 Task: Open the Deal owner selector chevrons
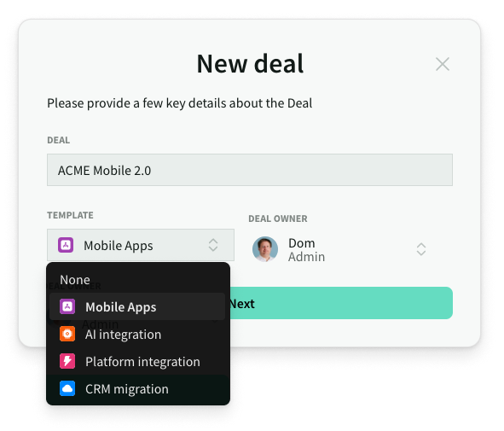point(421,249)
